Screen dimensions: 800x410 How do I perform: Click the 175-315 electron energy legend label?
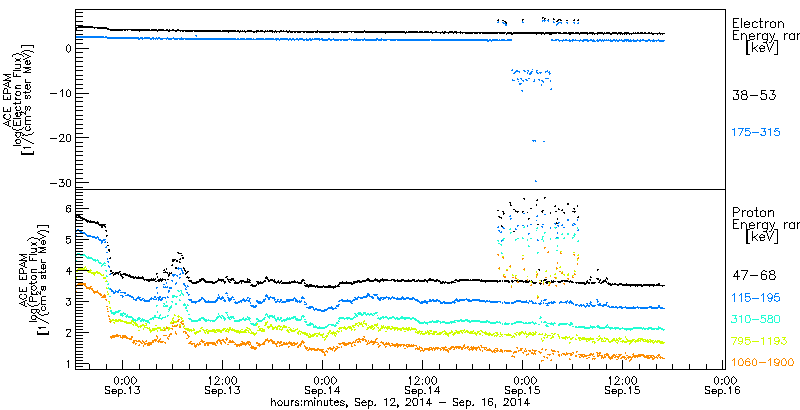pyautogui.click(x=756, y=133)
